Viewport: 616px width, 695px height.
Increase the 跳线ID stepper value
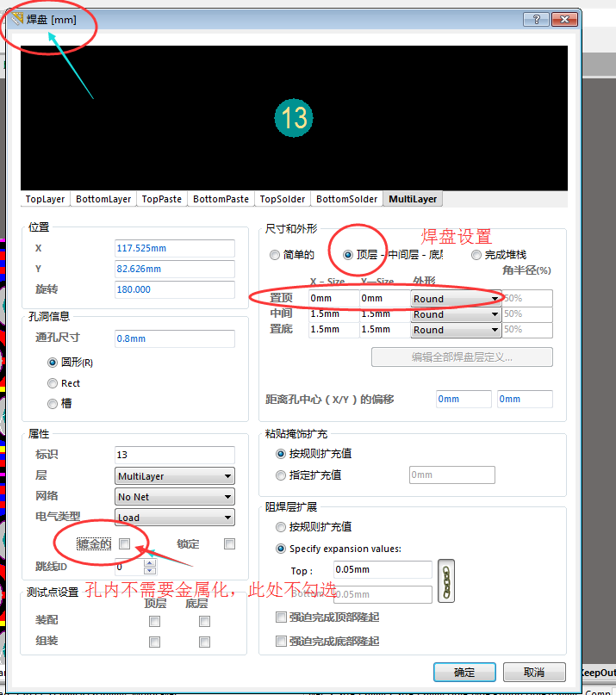150,563
